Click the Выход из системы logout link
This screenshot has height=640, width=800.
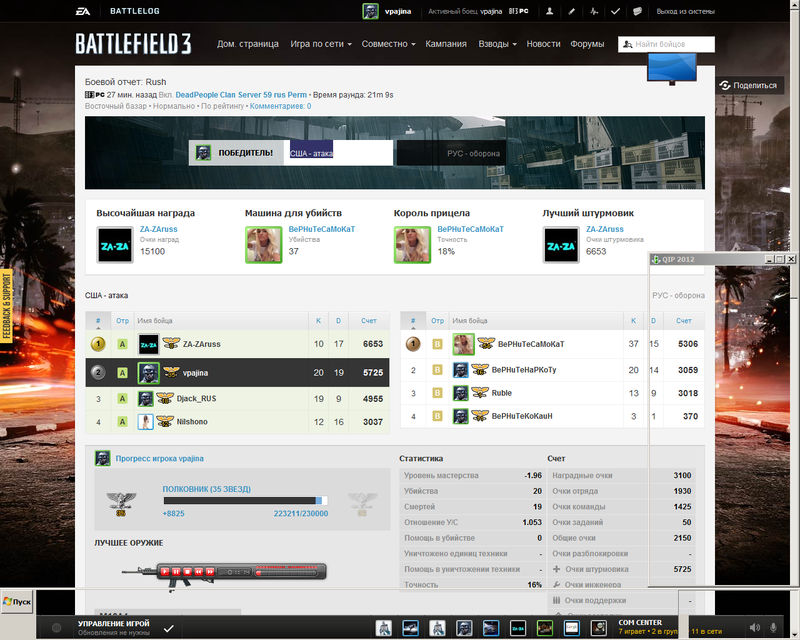tap(685, 11)
